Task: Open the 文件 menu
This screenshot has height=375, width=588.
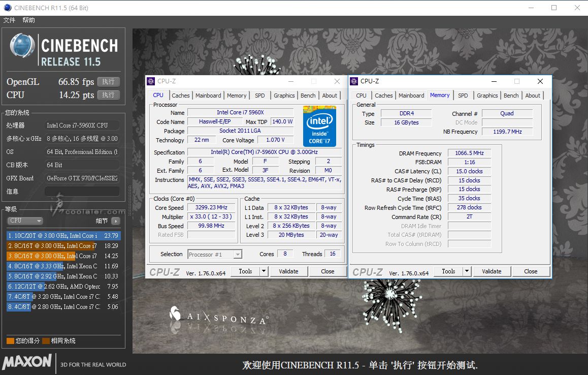Action: [9, 20]
